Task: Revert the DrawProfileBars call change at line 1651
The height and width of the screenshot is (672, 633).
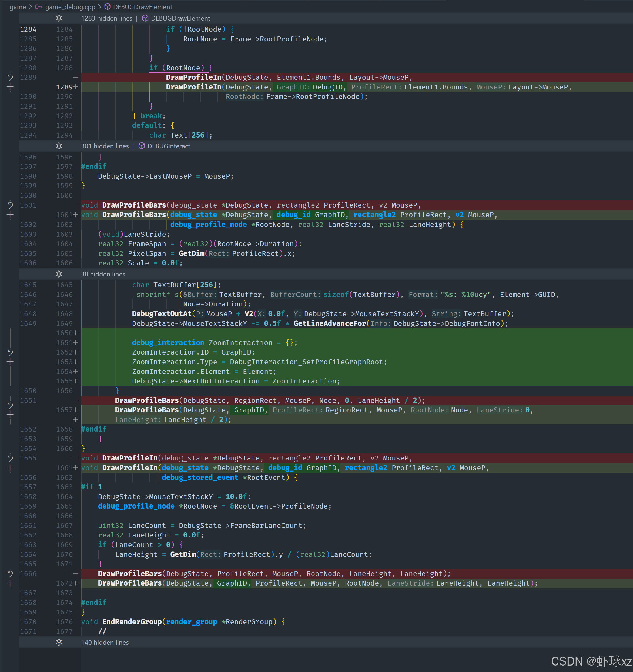Action: click(x=10, y=405)
